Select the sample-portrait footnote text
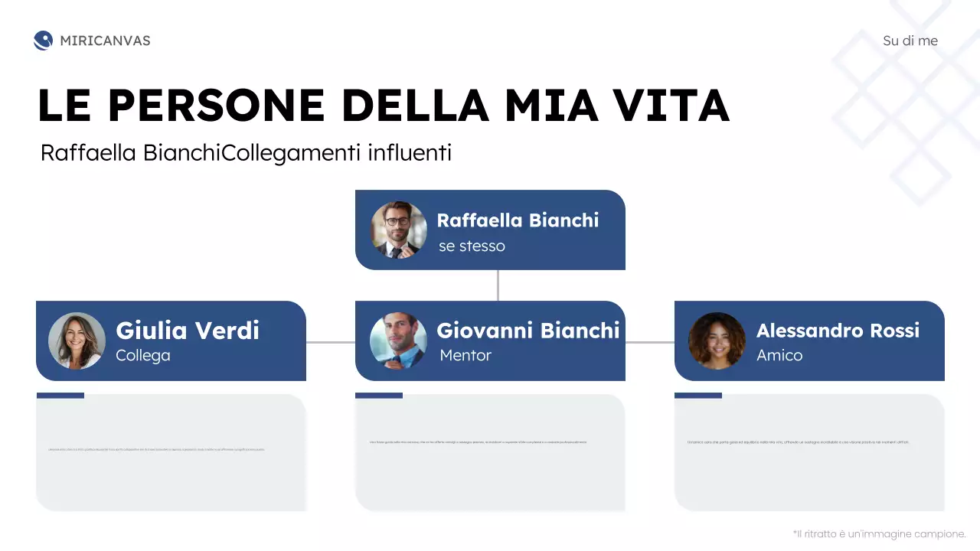The height and width of the screenshot is (551, 980). click(880, 534)
